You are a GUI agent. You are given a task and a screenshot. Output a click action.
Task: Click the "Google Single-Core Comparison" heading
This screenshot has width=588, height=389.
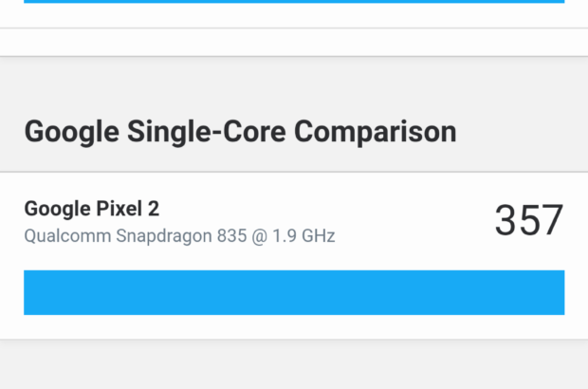[x=240, y=131]
